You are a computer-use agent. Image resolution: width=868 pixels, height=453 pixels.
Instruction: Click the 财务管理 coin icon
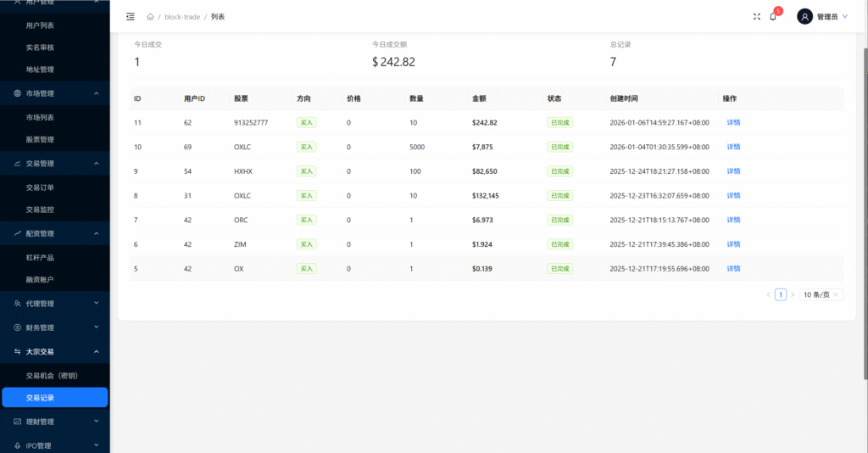tap(18, 327)
